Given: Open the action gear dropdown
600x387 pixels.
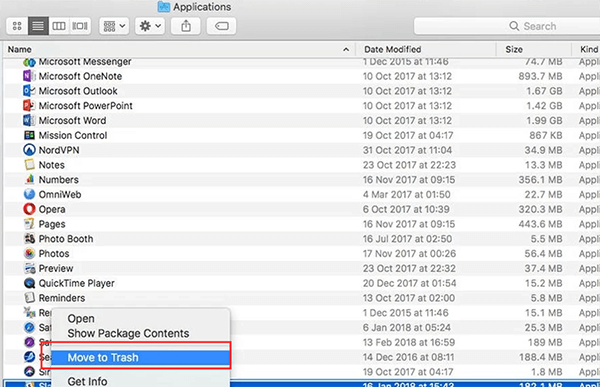Looking at the screenshot, I should click(150, 26).
